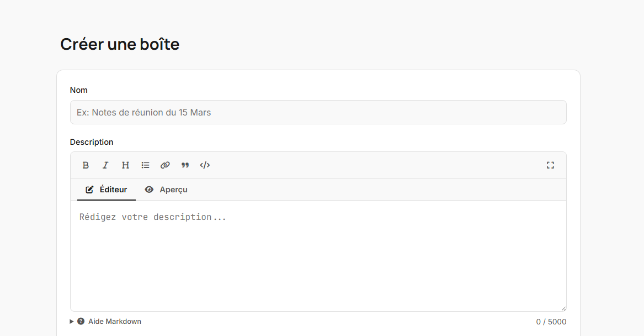Click the Description field label
The image size is (644, 336).
pyautogui.click(x=92, y=142)
